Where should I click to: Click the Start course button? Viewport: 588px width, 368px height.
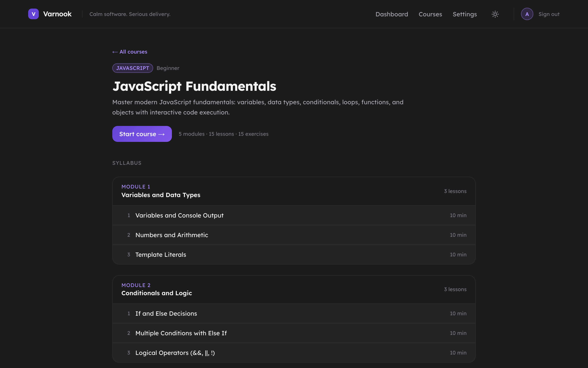(x=142, y=134)
